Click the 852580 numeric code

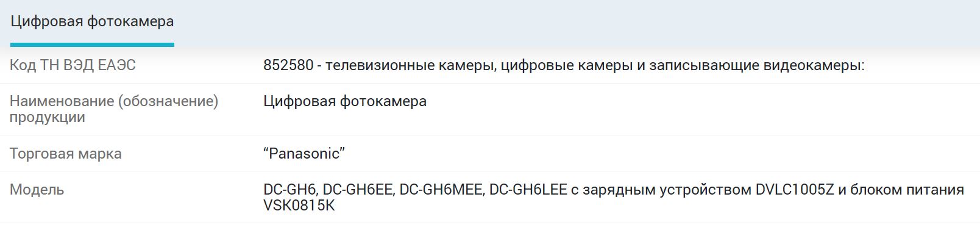click(x=288, y=65)
